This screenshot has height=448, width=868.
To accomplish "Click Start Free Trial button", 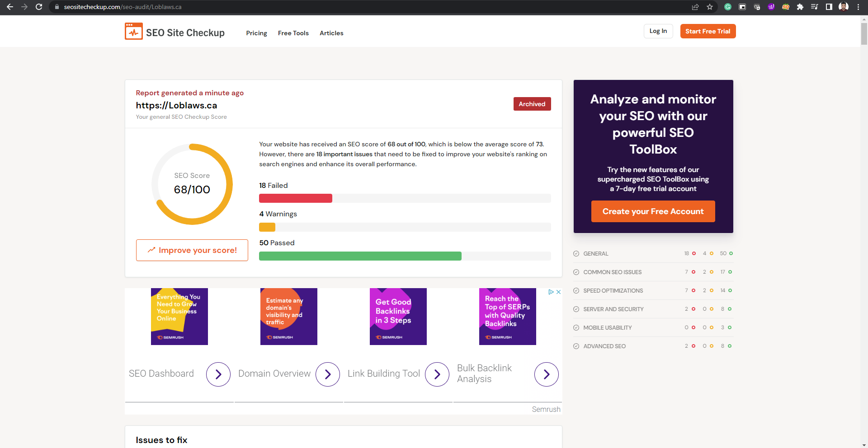I will pyautogui.click(x=708, y=31).
